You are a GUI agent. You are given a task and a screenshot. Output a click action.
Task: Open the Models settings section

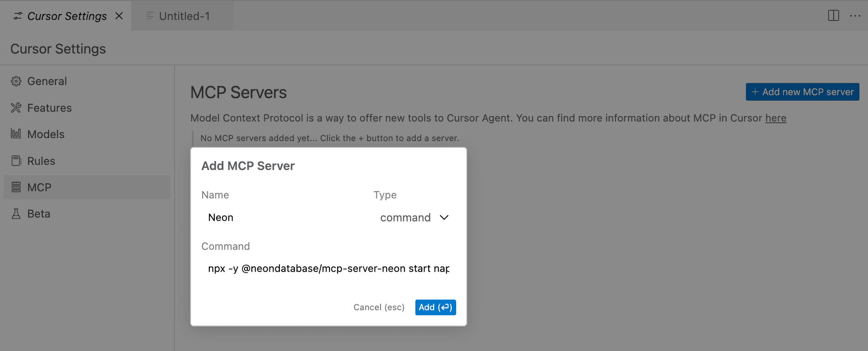(46, 134)
